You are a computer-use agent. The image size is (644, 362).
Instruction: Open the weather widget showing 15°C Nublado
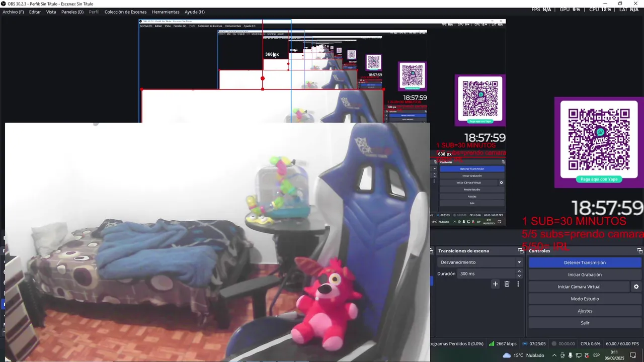tap(523, 355)
